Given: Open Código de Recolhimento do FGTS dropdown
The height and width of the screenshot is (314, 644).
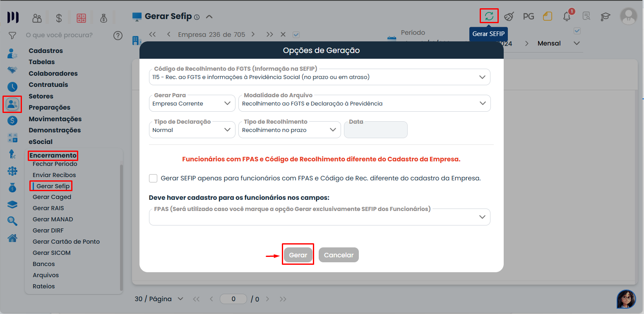Looking at the screenshot, I should [320, 77].
